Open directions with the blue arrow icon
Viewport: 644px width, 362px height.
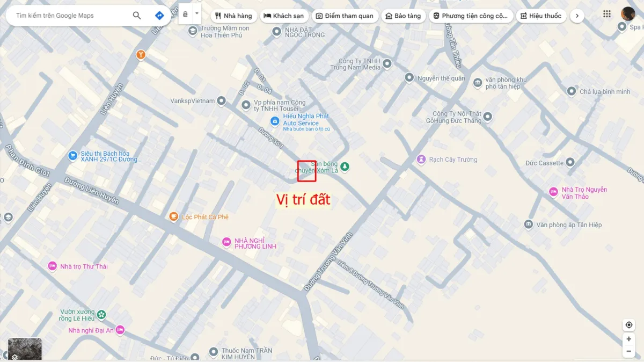pyautogui.click(x=159, y=16)
